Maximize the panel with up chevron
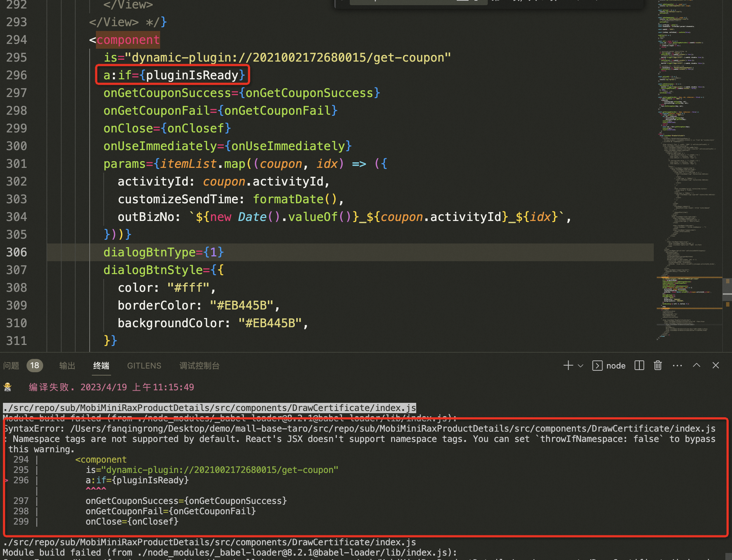 click(x=696, y=365)
